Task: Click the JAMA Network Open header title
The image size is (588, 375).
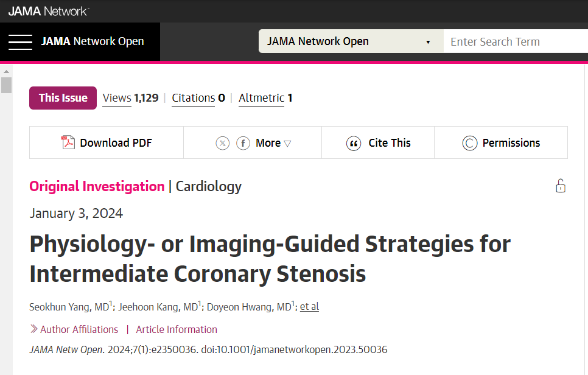Action: [x=93, y=41]
